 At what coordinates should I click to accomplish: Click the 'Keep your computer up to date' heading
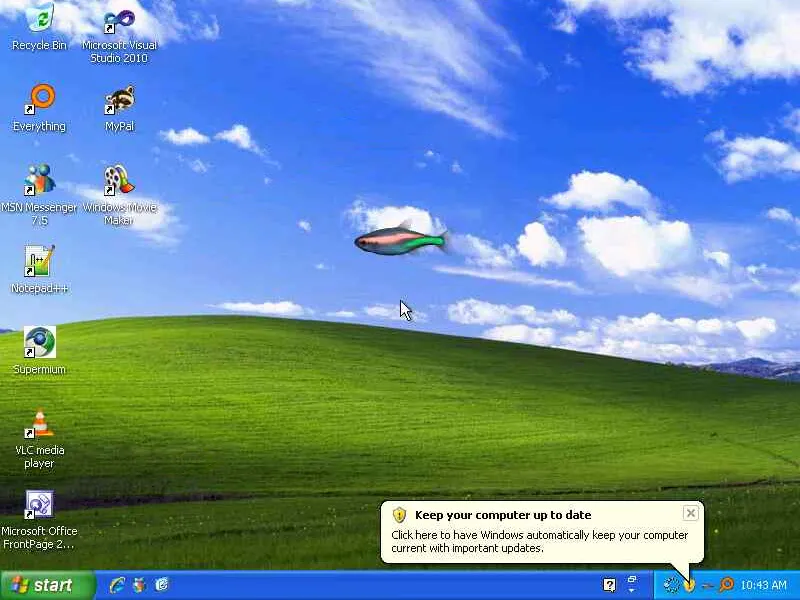503,515
